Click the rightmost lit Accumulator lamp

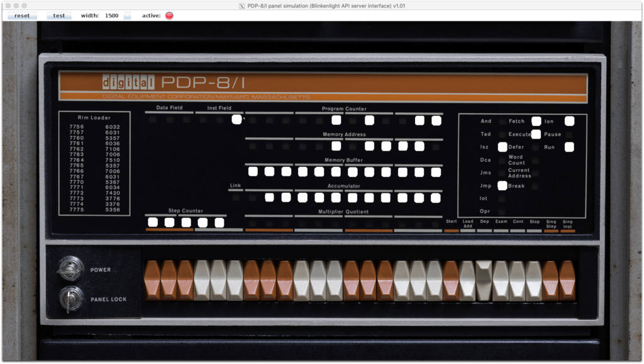coord(436,198)
